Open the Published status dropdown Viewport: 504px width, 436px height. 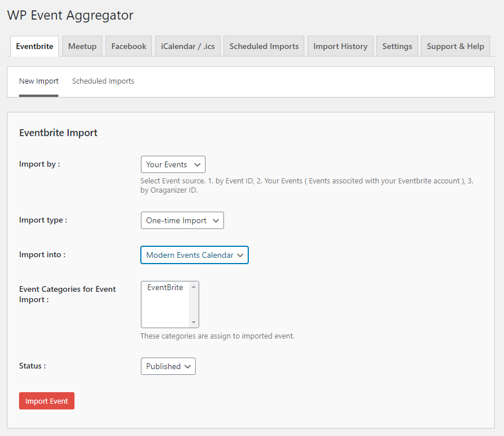click(168, 366)
